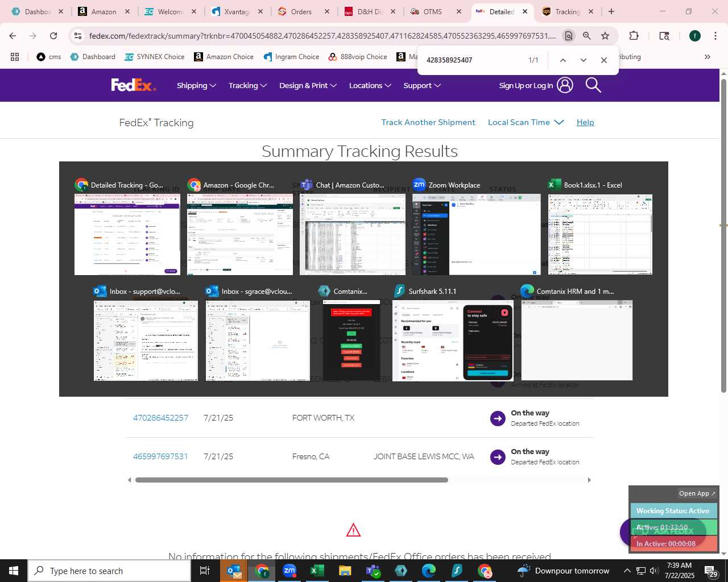
Task: Open the Local Scan Time dropdown
Action: [x=526, y=122]
